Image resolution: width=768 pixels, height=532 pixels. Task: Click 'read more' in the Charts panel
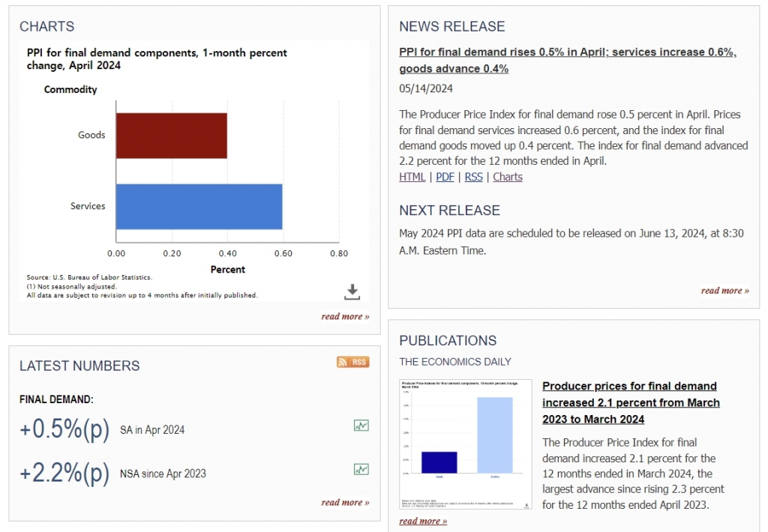345,316
